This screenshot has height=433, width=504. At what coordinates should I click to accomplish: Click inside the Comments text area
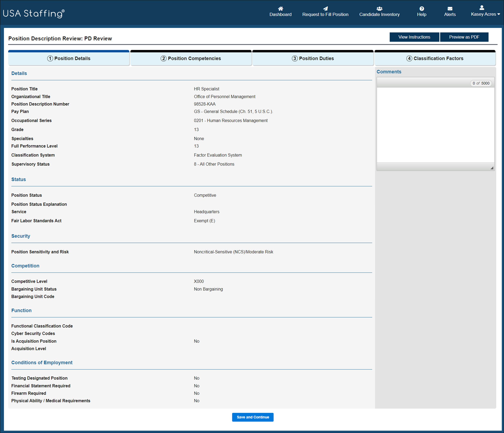pos(435,125)
